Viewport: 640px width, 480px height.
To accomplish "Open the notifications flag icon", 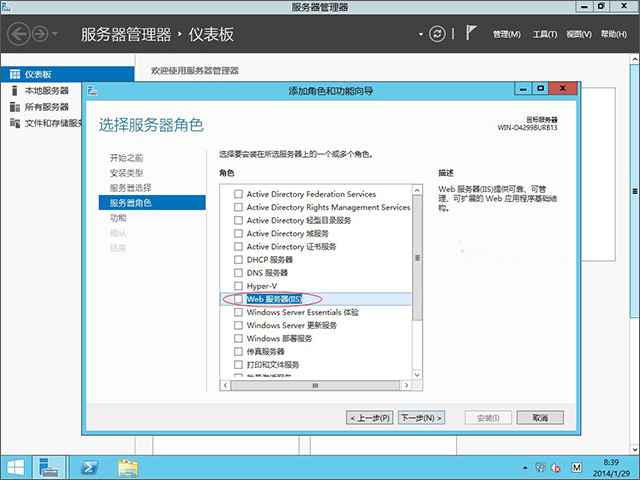I will (x=471, y=33).
